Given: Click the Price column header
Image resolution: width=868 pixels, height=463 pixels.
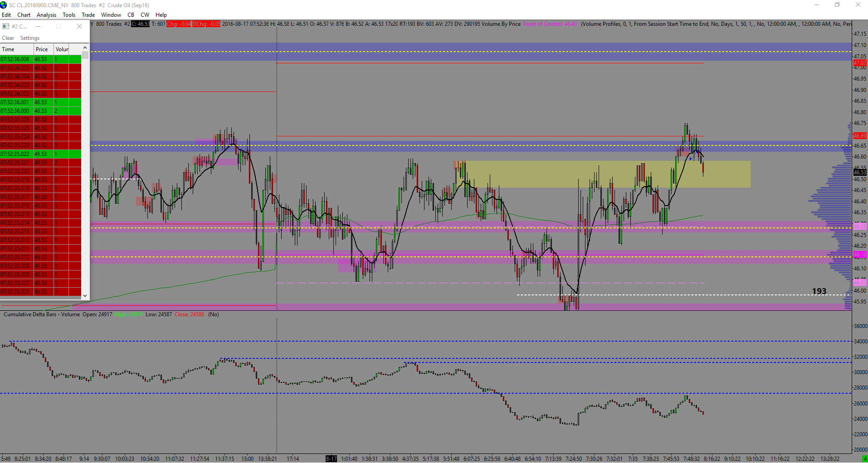Looking at the screenshot, I should tap(44, 49).
